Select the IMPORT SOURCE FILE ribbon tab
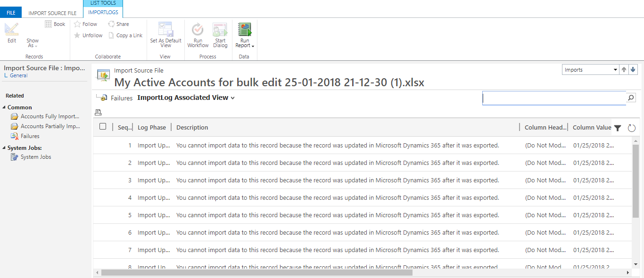 pos(52,13)
